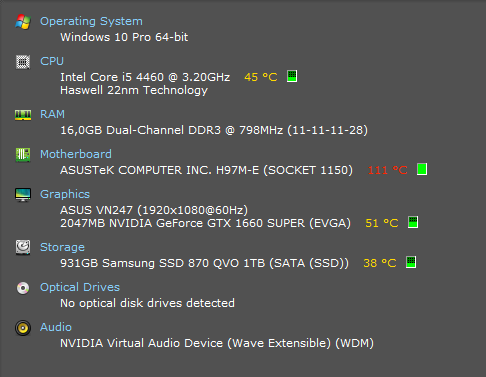Click the Motherboard circuit icon
This screenshot has width=486, height=377.
[23, 155]
